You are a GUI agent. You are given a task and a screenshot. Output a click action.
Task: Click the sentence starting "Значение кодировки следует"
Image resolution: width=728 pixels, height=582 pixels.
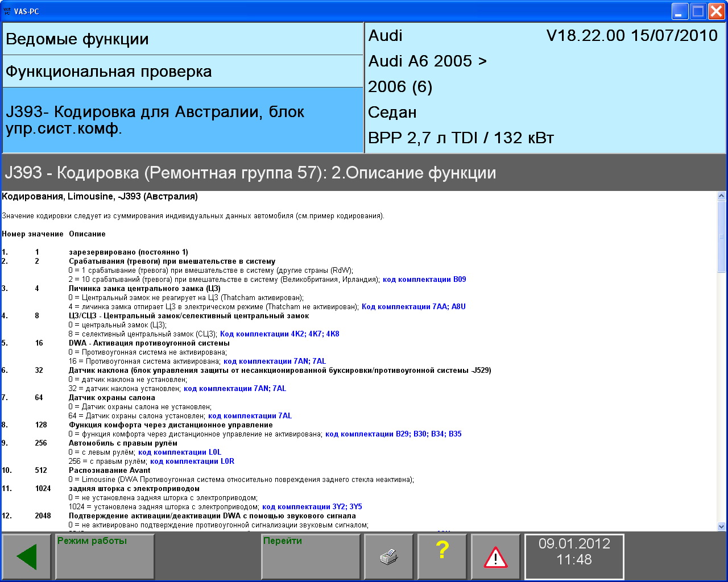click(193, 216)
